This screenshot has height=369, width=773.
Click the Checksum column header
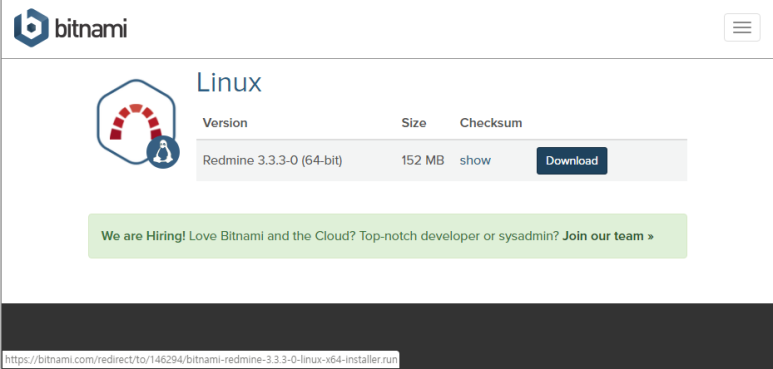click(491, 123)
